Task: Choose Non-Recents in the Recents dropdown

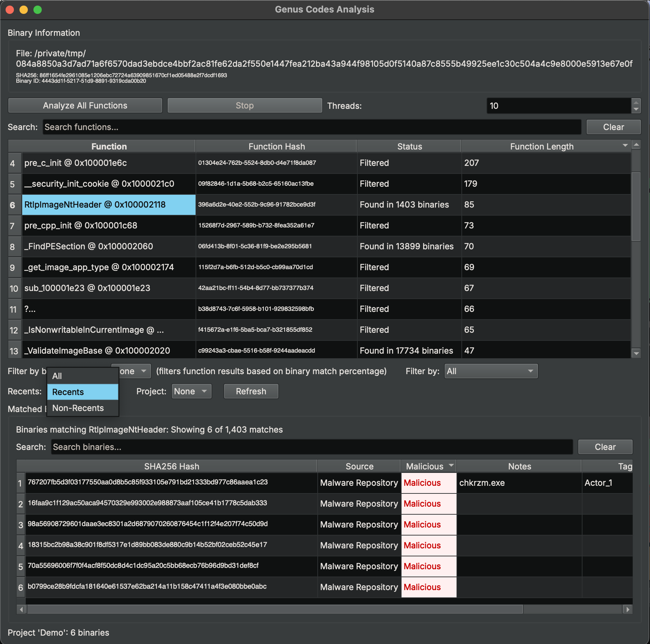Action: [78, 408]
